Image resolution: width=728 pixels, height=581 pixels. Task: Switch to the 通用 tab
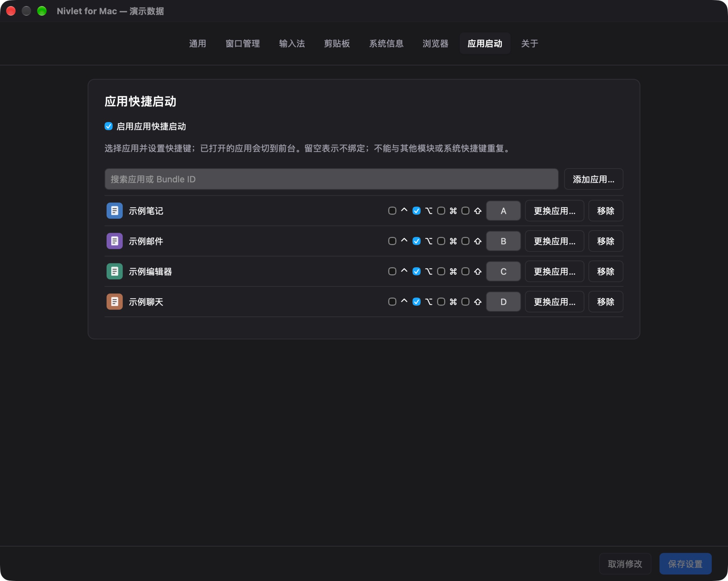pos(198,43)
